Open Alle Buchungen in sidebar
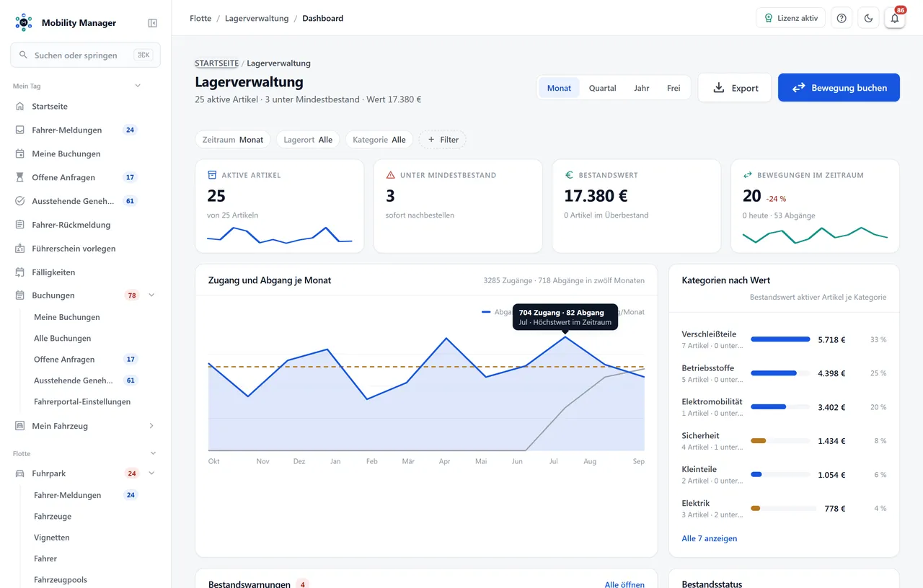The height and width of the screenshot is (588, 923). pyautogui.click(x=63, y=338)
